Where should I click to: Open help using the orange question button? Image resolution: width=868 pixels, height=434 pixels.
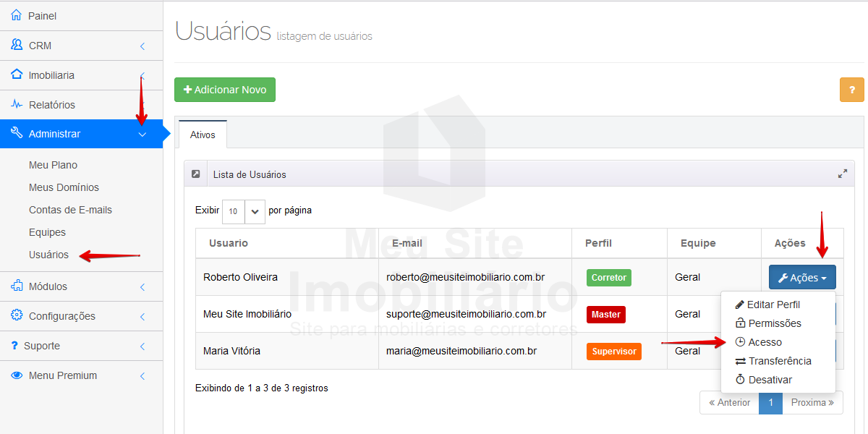click(x=851, y=90)
